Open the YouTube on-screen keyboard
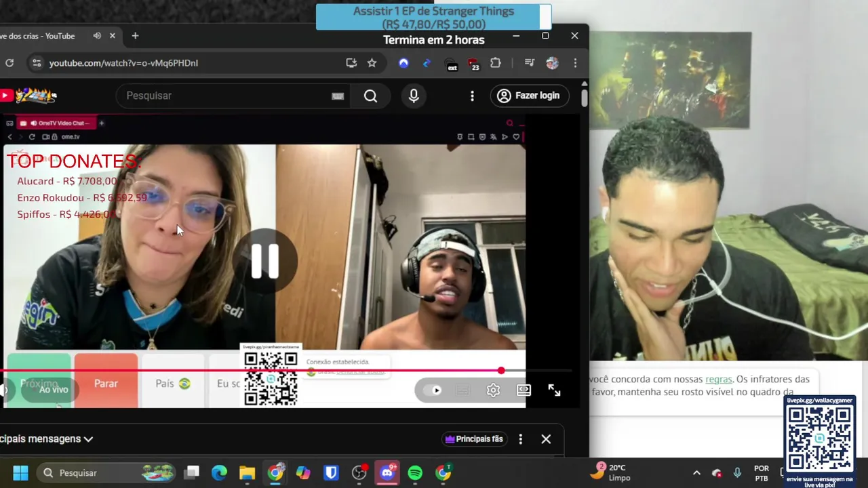 click(x=338, y=96)
